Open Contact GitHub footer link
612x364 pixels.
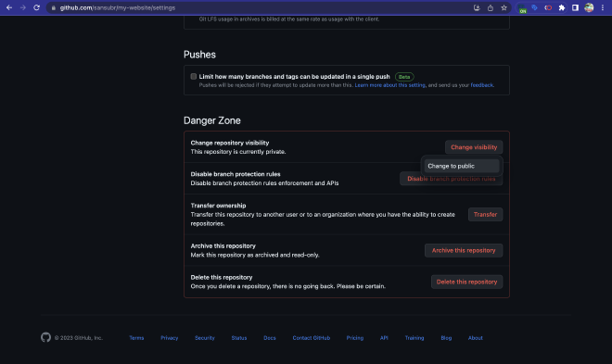(312, 338)
